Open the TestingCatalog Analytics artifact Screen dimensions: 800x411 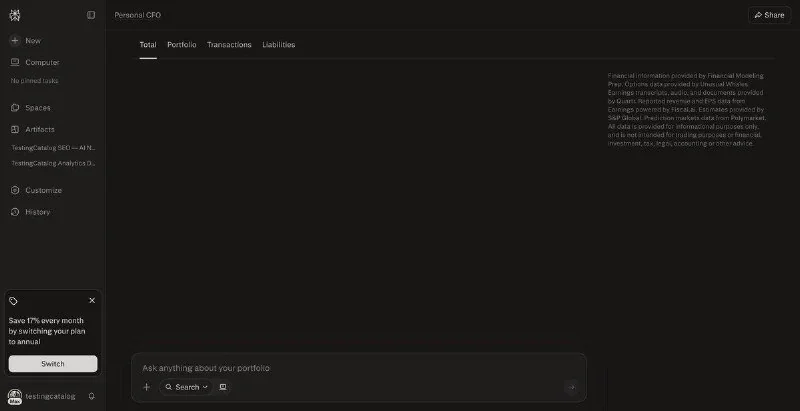[x=54, y=163]
